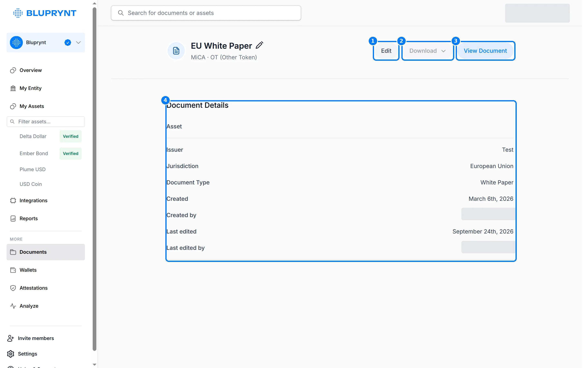Viewport: 588px width, 368px height.
Task: Click the Overview icon in the sidebar
Action: click(13, 70)
